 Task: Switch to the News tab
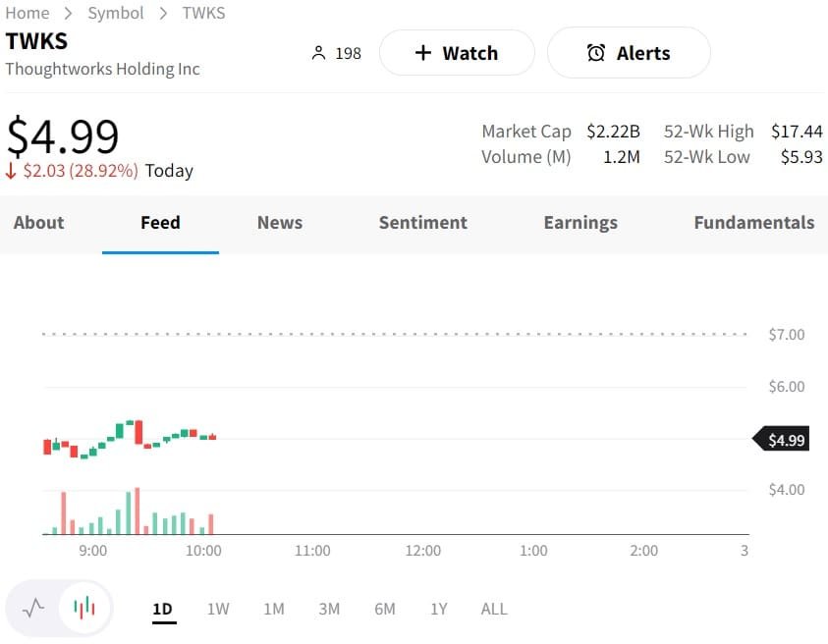(280, 223)
